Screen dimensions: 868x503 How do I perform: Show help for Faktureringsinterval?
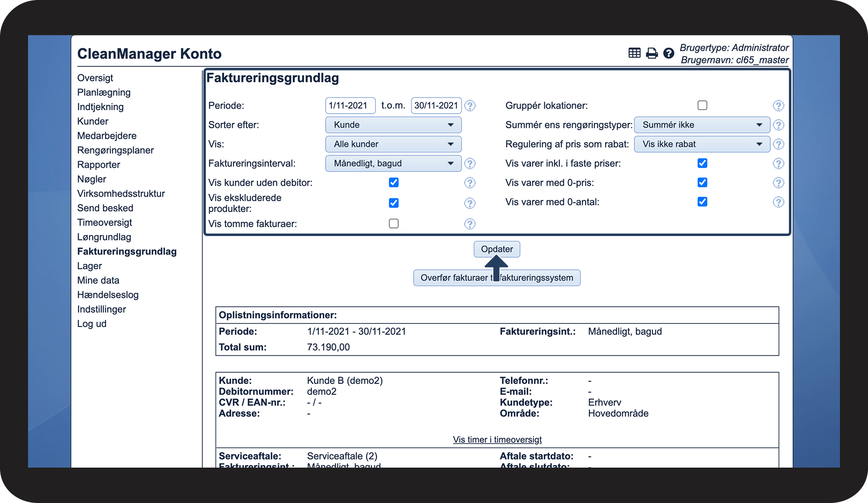470,163
